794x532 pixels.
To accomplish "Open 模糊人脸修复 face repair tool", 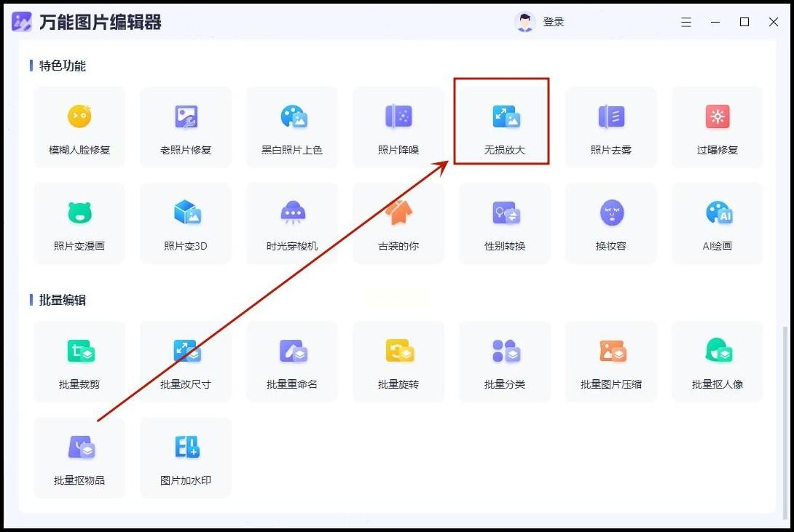I will [79, 127].
